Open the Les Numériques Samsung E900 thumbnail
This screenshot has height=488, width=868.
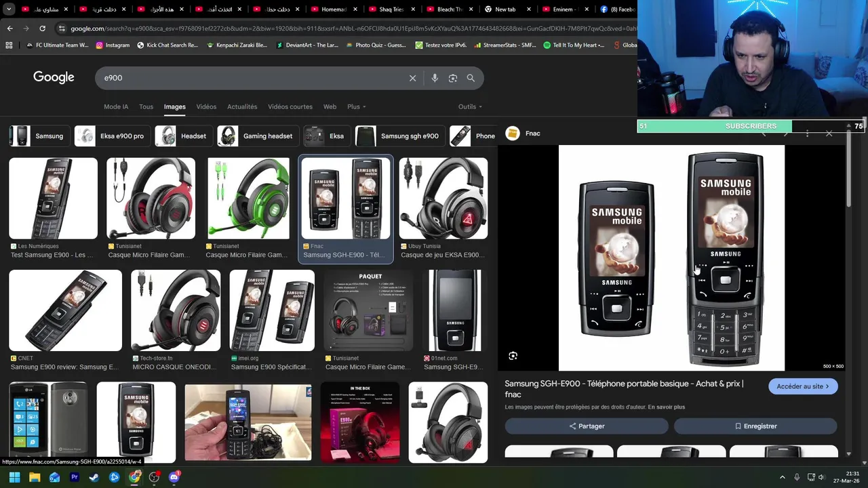tap(53, 199)
